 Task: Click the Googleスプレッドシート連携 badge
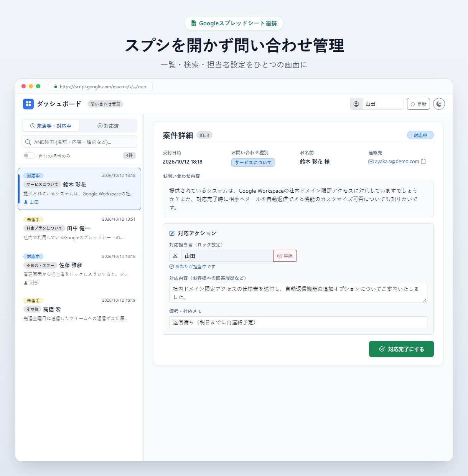pos(234,23)
